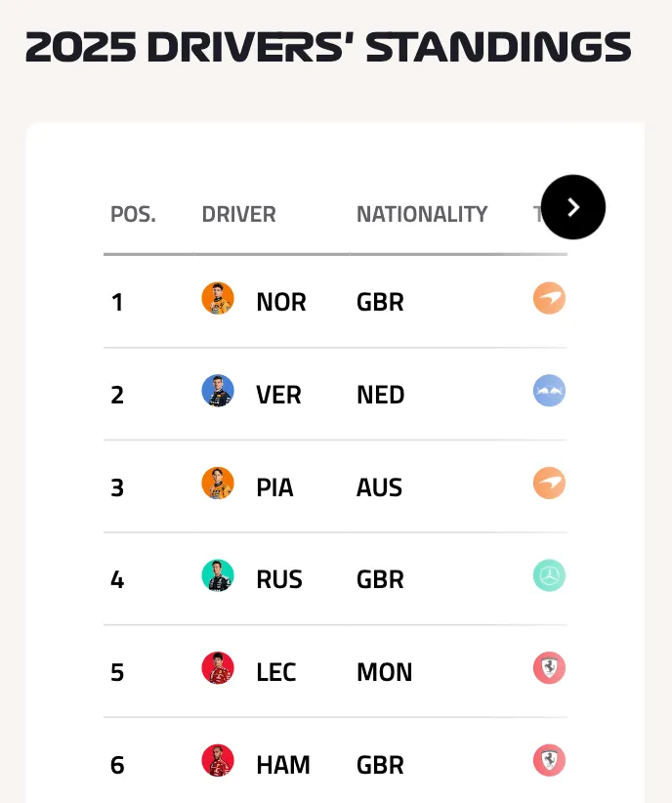The image size is (672, 803).
Task: Click the POS. column header
Action: [133, 214]
